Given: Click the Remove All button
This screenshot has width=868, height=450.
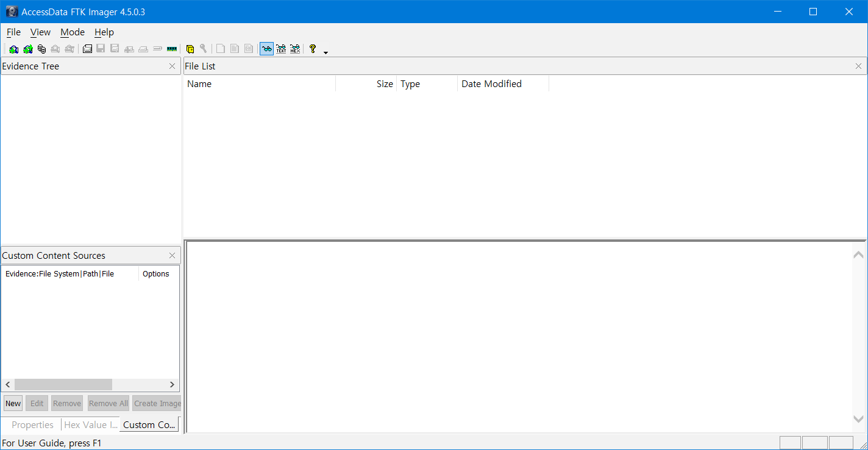Looking at the screenshot, I should [x=108, y=403].
